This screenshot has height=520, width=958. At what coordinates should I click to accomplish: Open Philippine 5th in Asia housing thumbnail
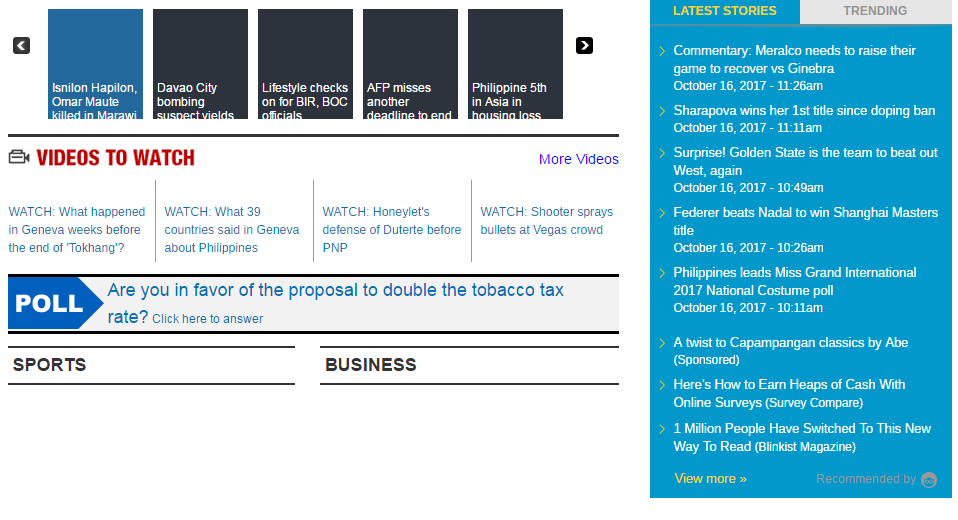tap(515, 64)
